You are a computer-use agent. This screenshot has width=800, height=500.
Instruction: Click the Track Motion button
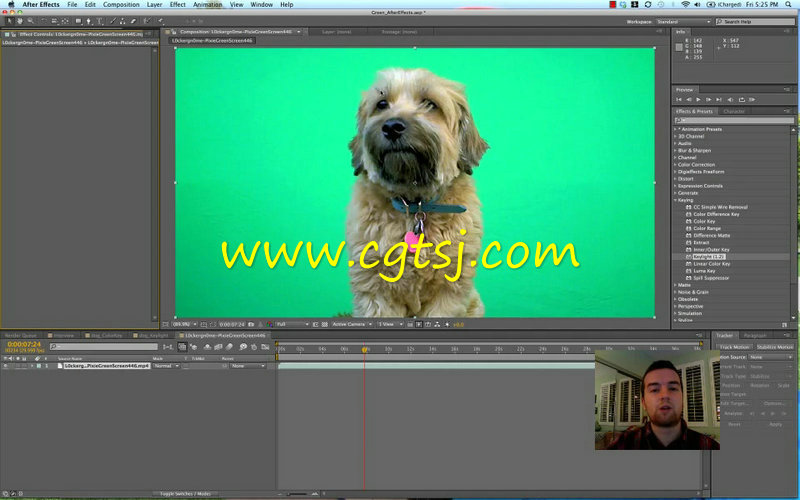coord(734,347)
